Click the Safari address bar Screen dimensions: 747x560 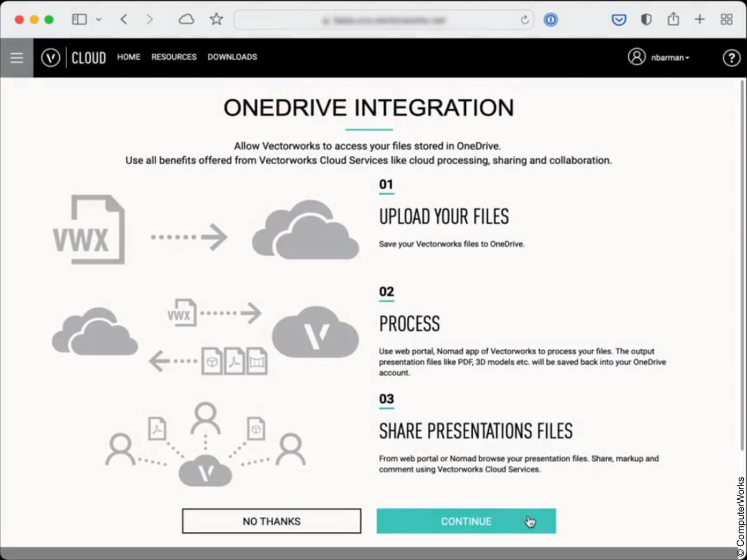(x=384, y=20)
